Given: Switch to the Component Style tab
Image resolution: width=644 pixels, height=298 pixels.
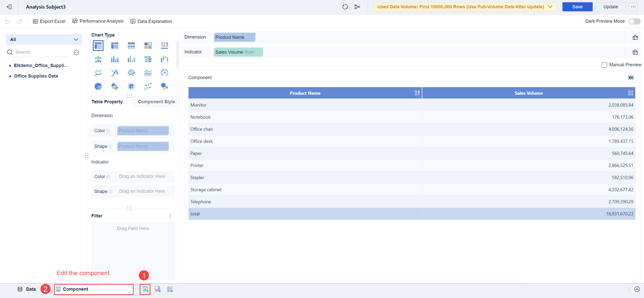Looking at the screenshot, I should [x=156, y=102].
